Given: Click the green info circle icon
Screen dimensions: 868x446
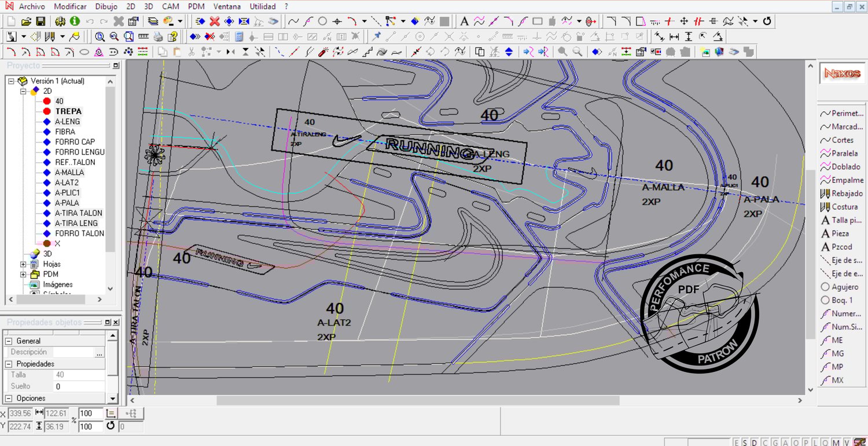Looking at the screenshot, I should 75,21.
